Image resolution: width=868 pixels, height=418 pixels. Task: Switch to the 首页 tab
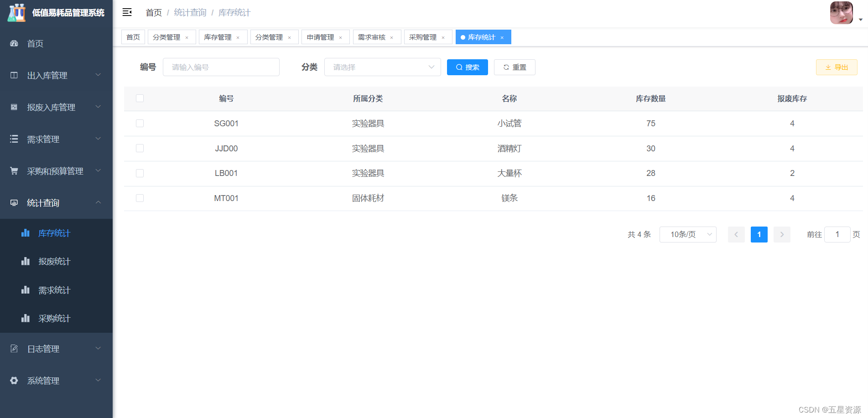(x=133, y=37)
